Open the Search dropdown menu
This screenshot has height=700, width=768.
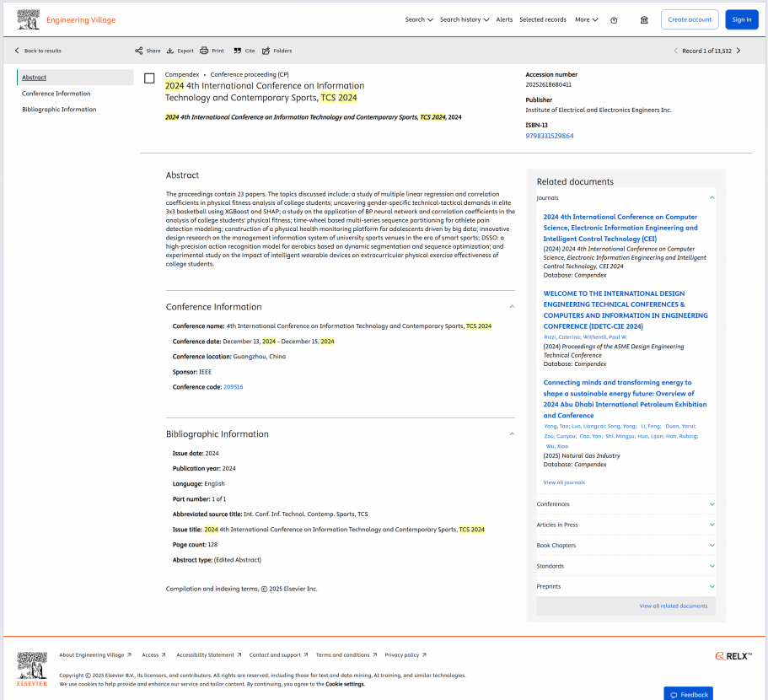(x=419, y=19)
